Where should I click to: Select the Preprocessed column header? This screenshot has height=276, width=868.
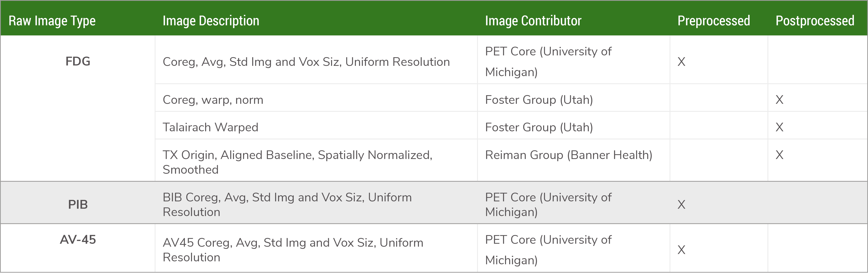(x=714, y=21)
